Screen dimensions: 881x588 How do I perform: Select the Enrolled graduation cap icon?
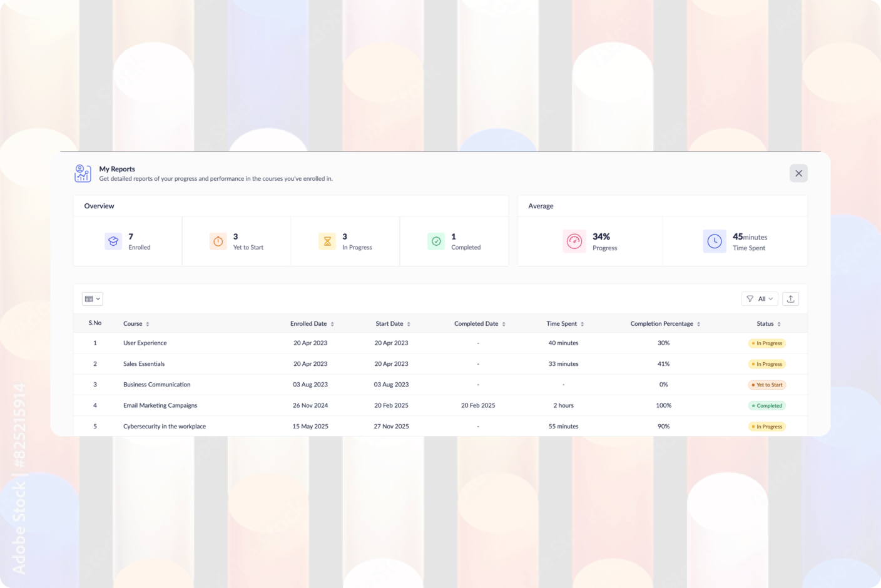113,241
